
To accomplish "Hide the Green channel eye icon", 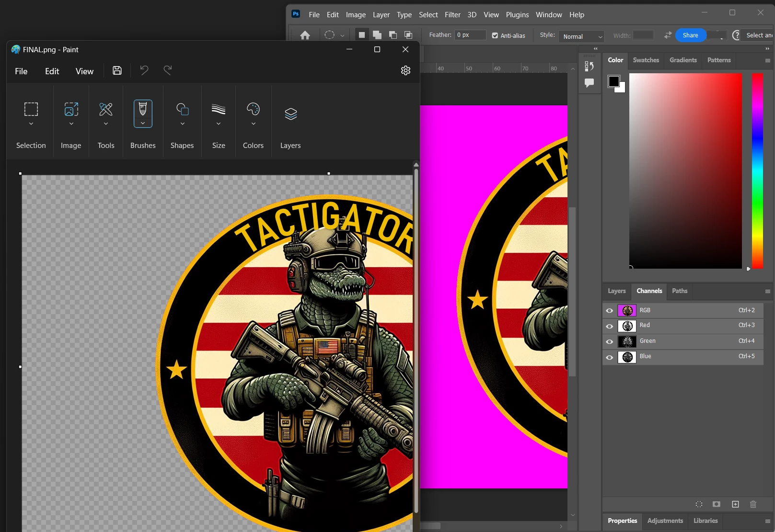I will pos(610,341).
